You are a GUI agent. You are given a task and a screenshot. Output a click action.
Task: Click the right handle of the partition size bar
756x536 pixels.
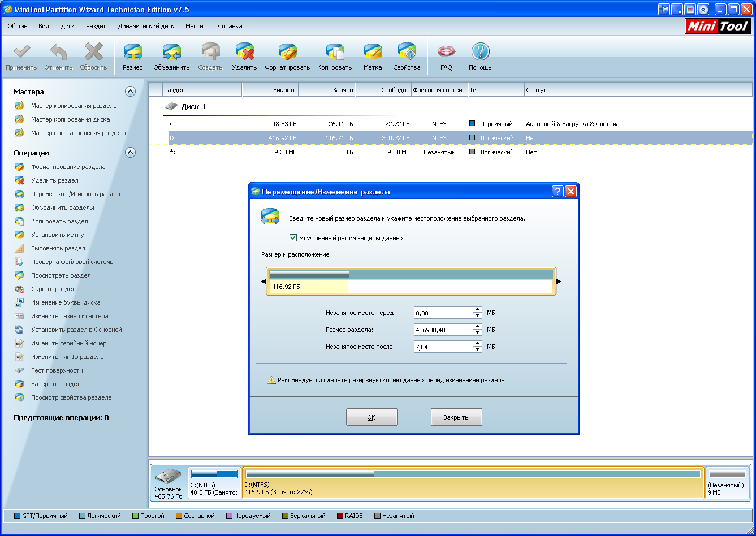tap(558, 281)
